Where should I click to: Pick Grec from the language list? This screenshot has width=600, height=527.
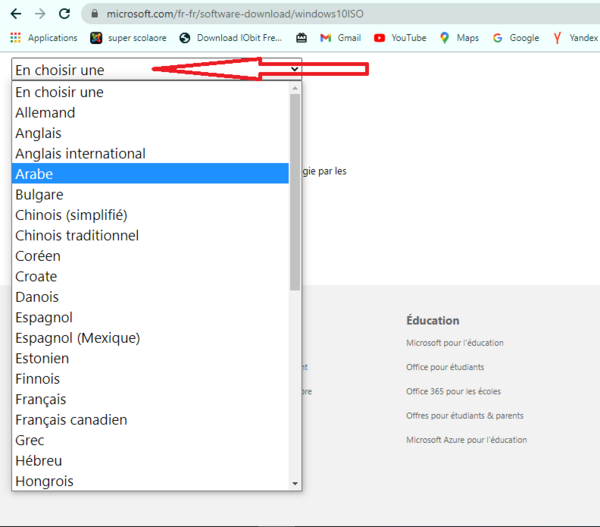(x=150, y=440)
